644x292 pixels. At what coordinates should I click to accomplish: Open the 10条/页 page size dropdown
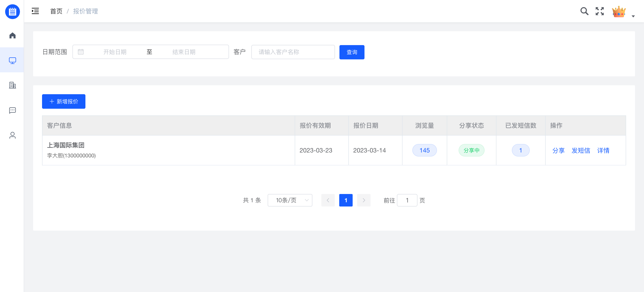(x=290, y=200)
